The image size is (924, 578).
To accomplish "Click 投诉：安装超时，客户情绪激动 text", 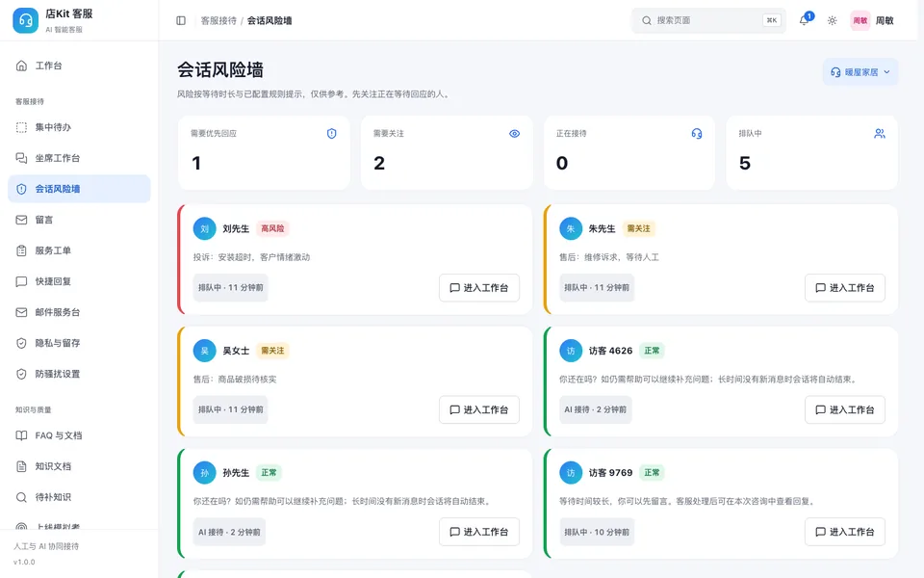I will coord(251,257).
